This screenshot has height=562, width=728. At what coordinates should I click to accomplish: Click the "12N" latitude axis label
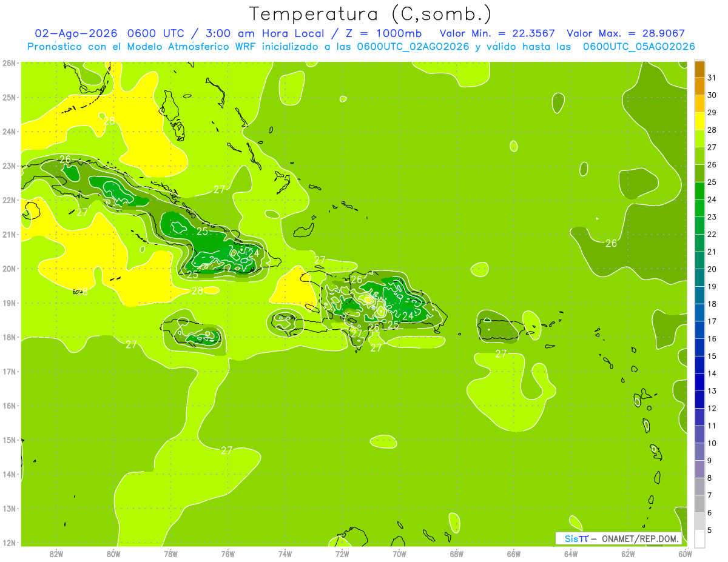click(x=9, y=543)
